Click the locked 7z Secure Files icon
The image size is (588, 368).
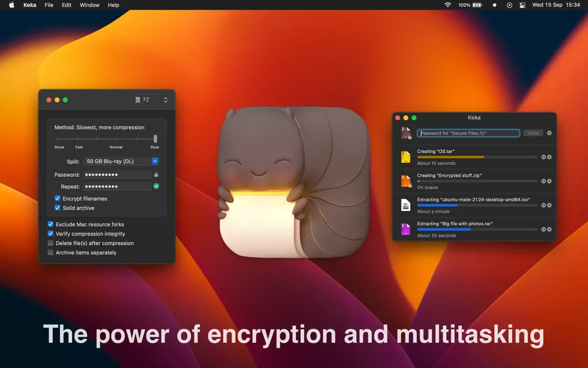(406, 133)
